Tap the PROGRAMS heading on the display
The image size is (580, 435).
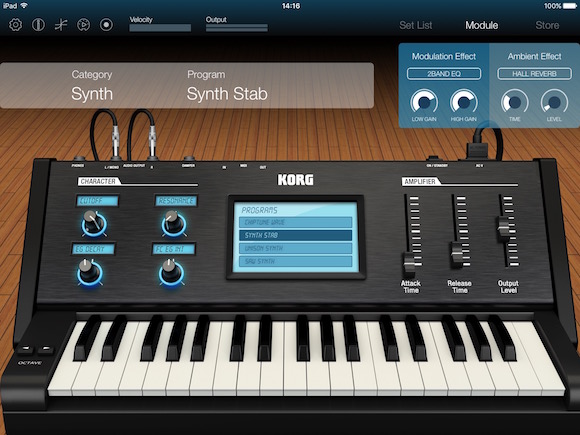coord(259,210)
